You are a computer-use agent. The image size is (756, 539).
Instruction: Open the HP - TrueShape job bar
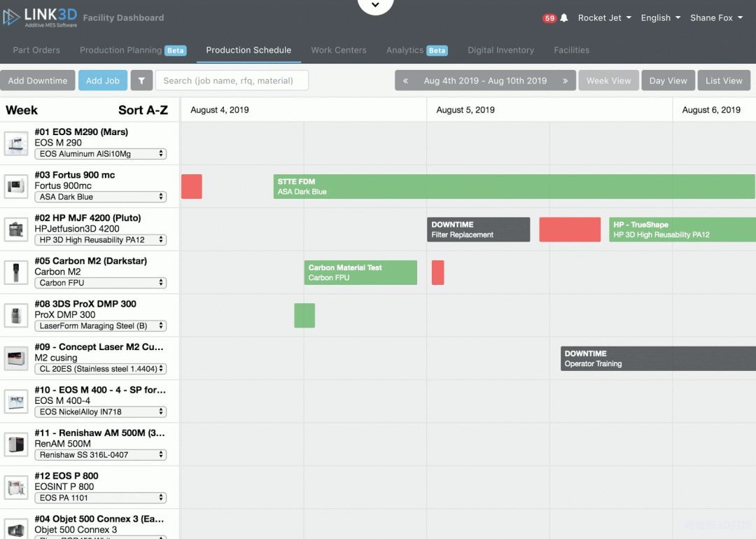(682, 230)
